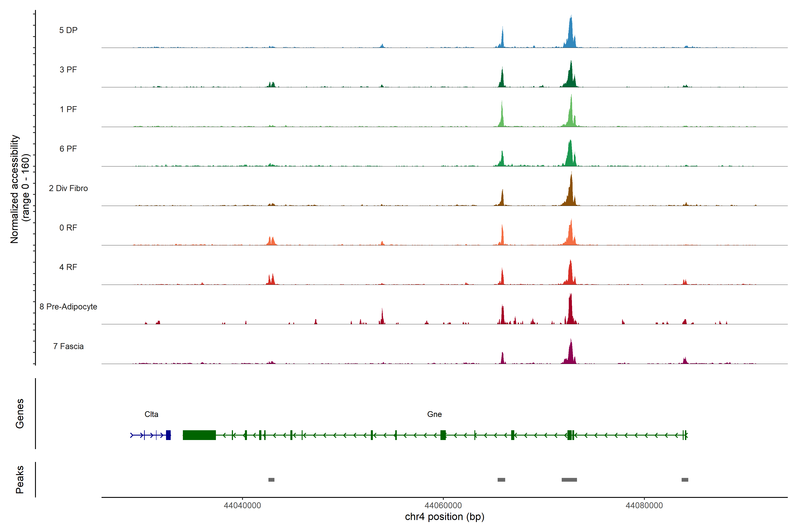This screenshot has width=798, height=532.
Task: Click the Gne gene name
Action: (434, 414)
